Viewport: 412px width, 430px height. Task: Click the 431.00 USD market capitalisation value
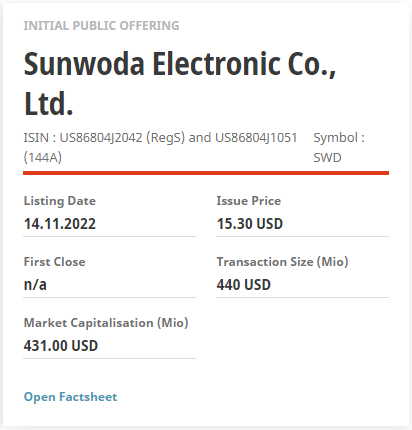coord(61,346)
